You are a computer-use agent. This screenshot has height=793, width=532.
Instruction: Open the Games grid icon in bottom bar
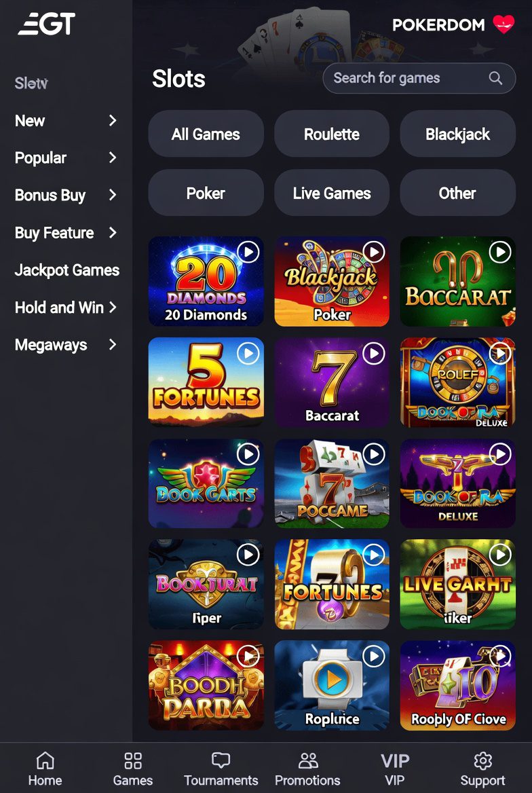[x=132, y=760]
